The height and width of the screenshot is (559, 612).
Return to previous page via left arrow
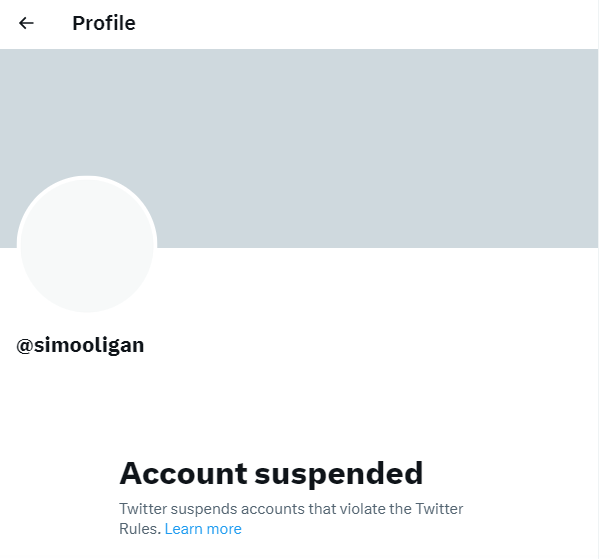(27, 23)
